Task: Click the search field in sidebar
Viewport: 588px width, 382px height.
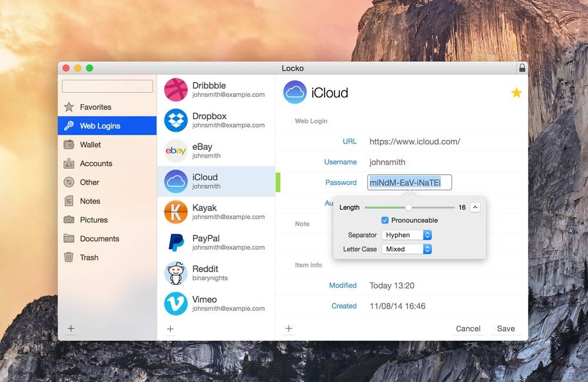Action: (x=107, y=86)
